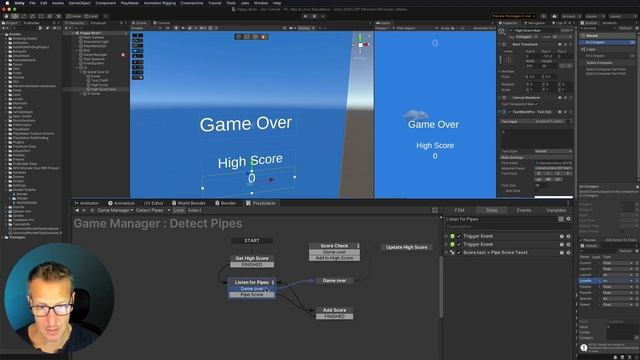Click the Step frame button
640x360 pixels.
pyautogui.click(x=323, y=16)
